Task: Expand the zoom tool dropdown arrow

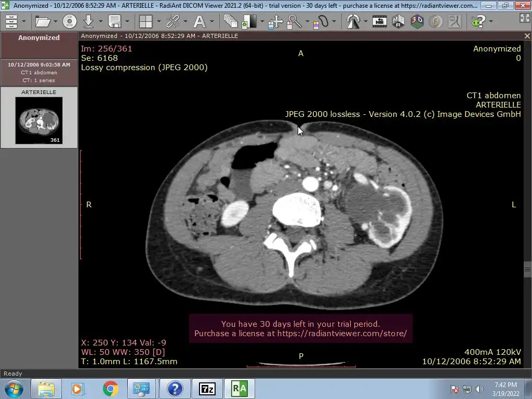Action: tap(308, 21)
